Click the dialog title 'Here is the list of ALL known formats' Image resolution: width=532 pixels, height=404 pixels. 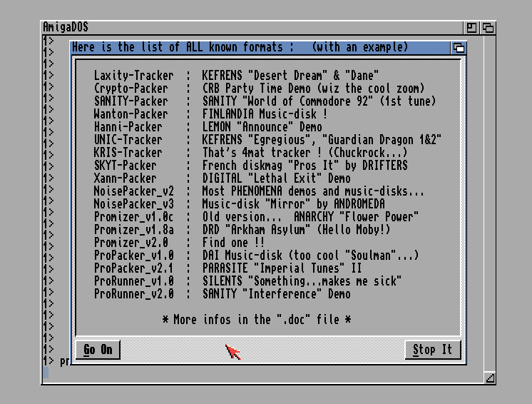point(183,47)
